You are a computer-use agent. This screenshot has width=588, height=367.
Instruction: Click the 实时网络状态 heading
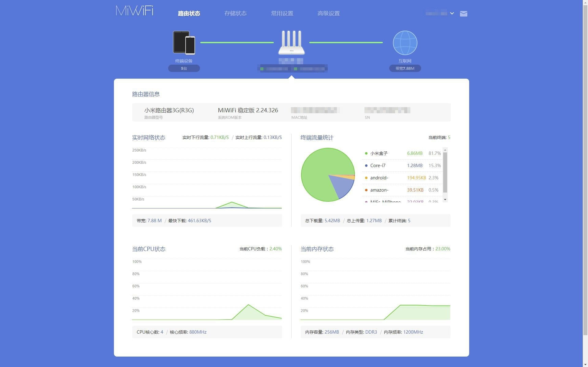coord(149,137)
